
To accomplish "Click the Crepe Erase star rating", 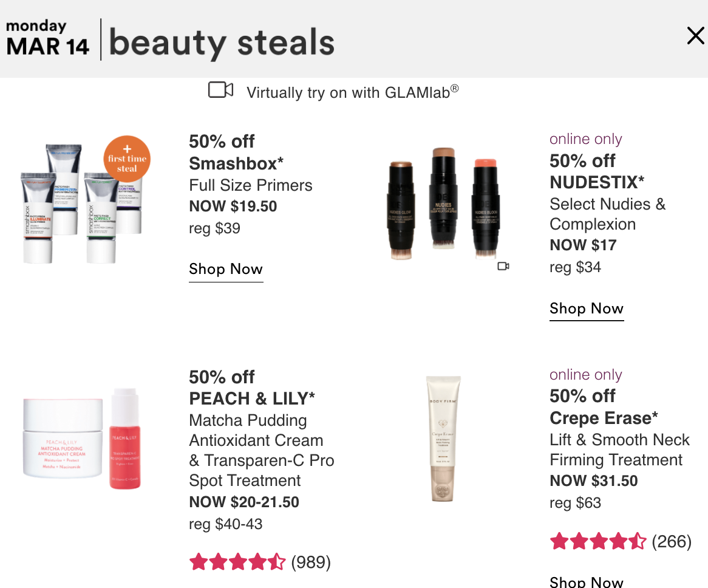I will (x=598, y=541).
